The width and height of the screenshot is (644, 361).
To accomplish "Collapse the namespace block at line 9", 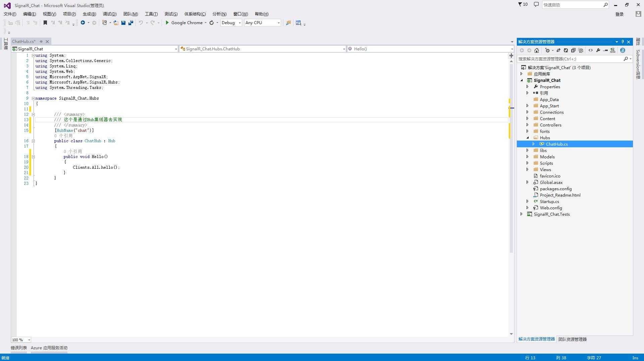I will tap(33, 98).
